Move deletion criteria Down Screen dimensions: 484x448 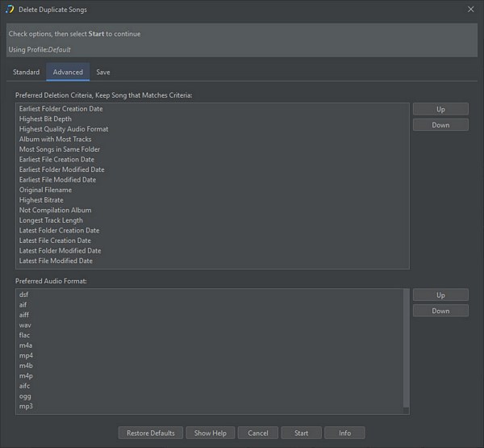(440, 125)
